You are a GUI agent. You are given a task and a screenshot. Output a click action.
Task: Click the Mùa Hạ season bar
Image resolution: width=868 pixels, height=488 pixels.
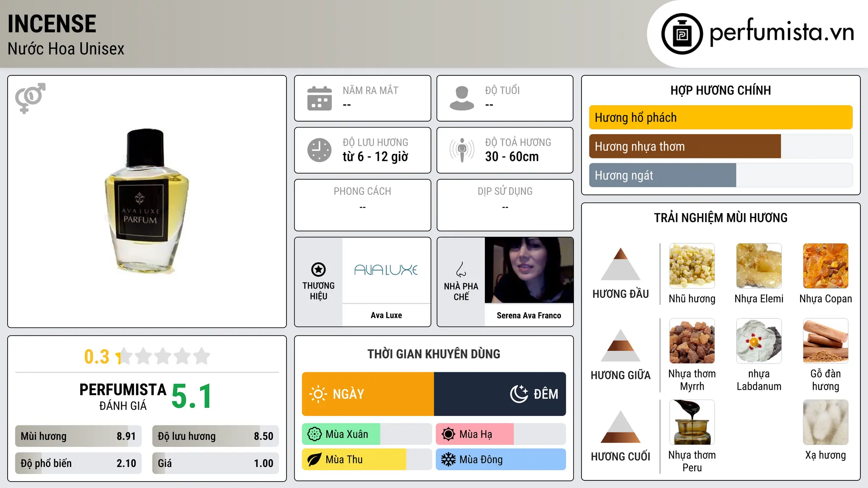[x=501, y=434]
